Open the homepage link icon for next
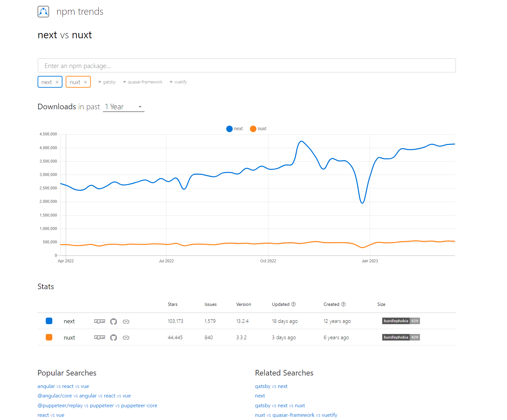Screen dimensions: 507x420 click(126, 322)
